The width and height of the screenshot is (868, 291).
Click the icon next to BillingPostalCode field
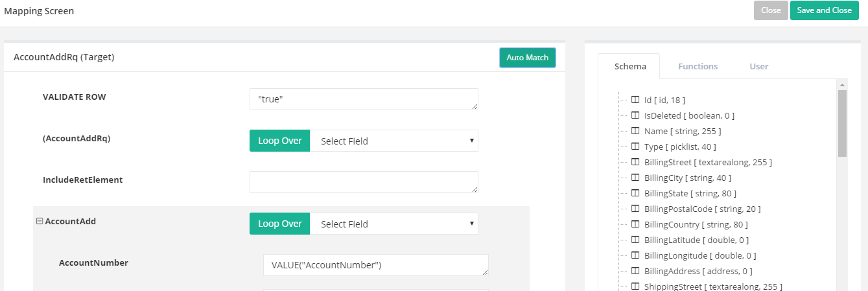tap(635, 209)
